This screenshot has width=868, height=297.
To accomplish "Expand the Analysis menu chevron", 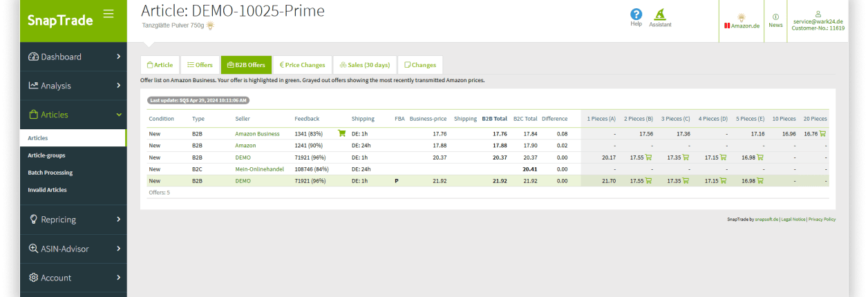I will tap(118, 86).
